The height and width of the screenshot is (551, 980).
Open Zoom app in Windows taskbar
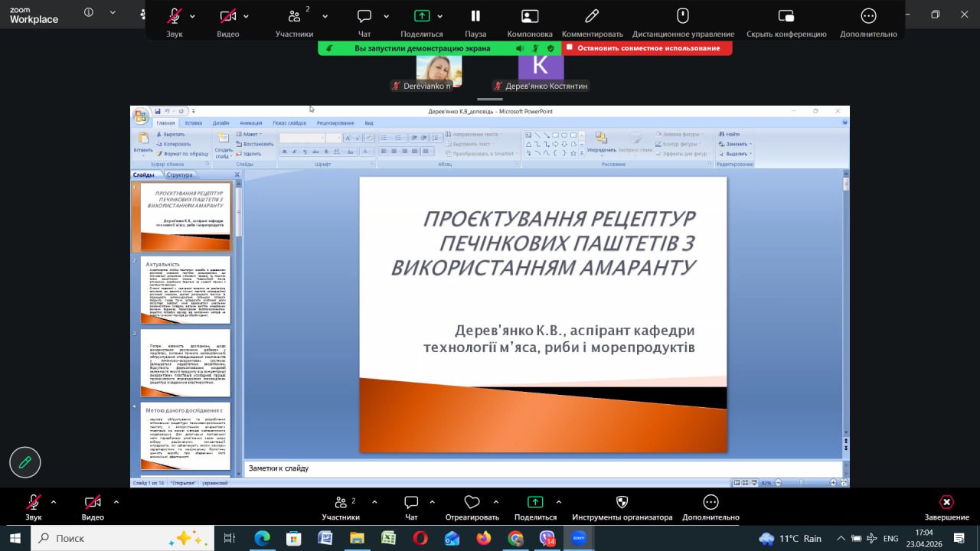coord(579,538)
